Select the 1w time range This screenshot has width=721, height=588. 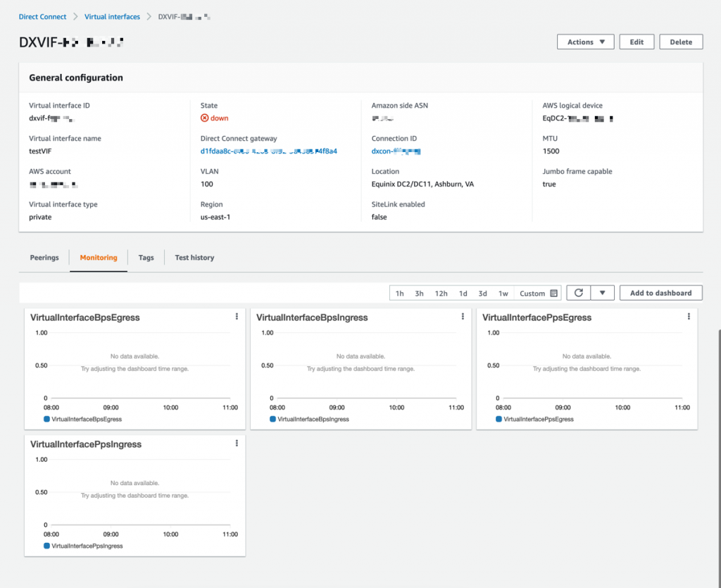tap(502, 292)
